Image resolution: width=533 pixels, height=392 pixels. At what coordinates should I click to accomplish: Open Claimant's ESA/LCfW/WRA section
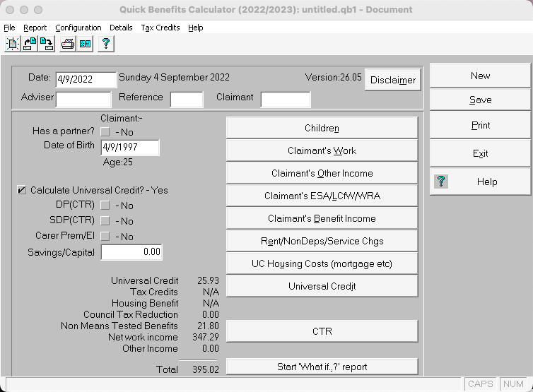(322, 196)
